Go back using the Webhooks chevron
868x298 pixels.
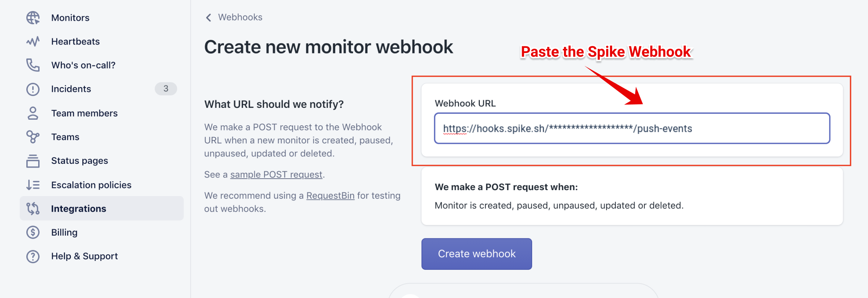(209, 17)
